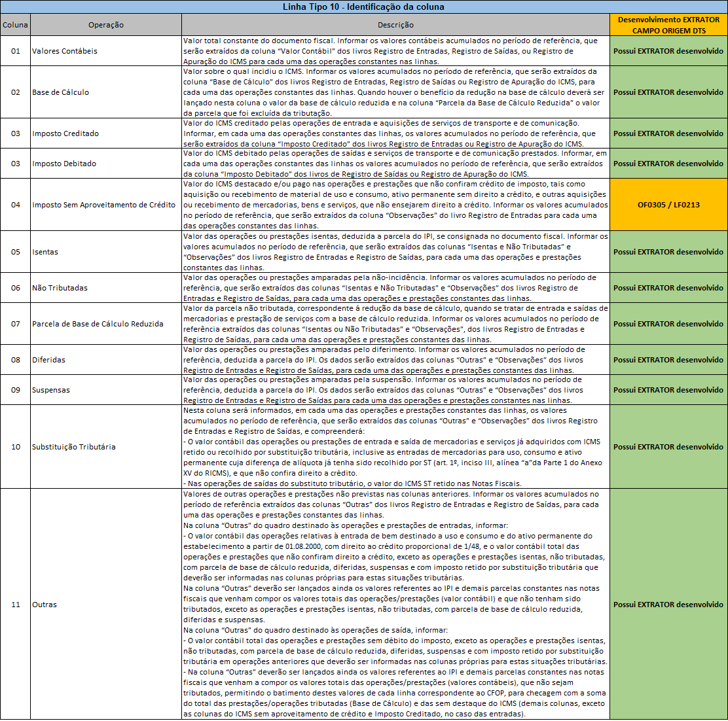Select the column number cell '02'

click(15, 92)
